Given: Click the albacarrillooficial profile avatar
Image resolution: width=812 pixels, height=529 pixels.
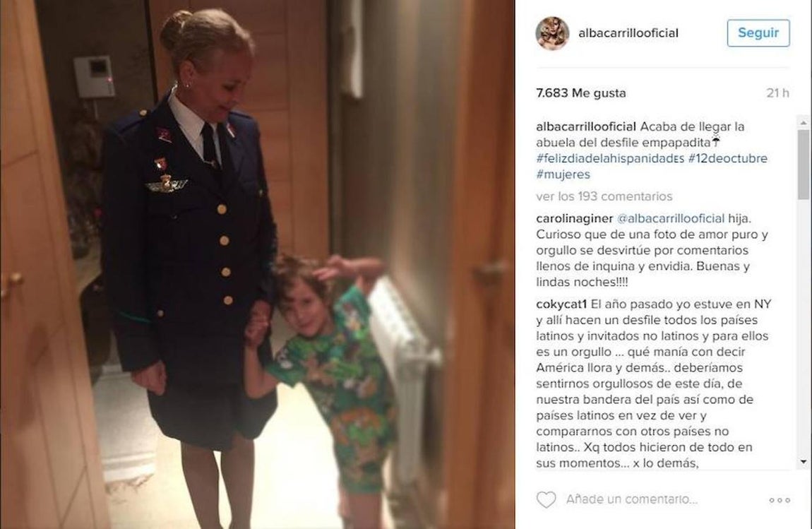Looking at the screenshot, I should point(552,33).
